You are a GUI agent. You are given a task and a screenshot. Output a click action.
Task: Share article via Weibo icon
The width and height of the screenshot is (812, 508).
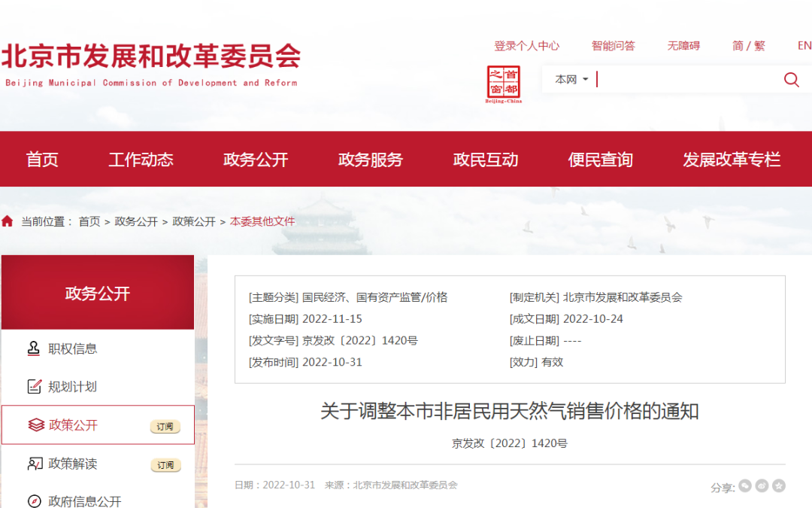coord(762,486)
